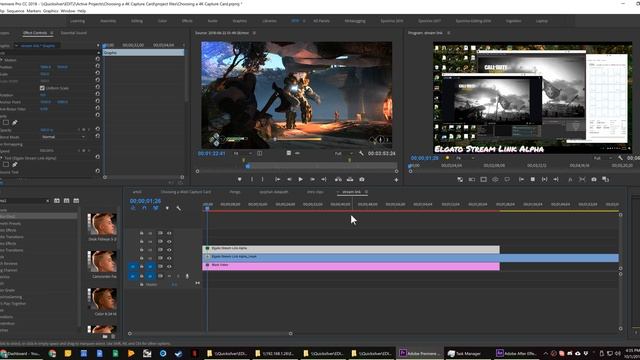Select the Black Video clip
The image size is (640, 360).
(351, 266)
